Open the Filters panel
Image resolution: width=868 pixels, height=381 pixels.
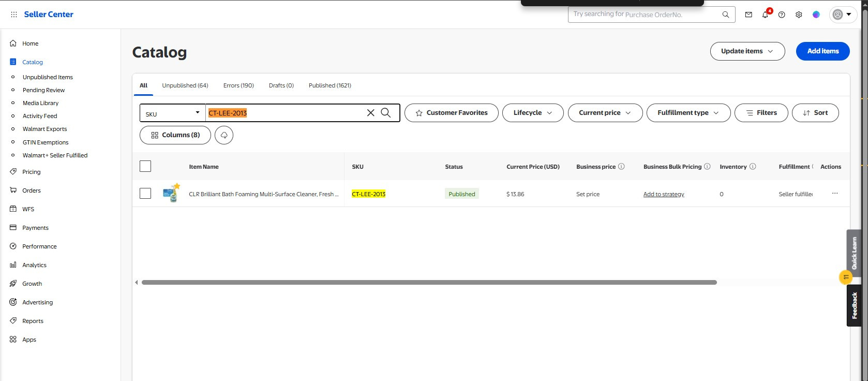click(x=761, y=113)
